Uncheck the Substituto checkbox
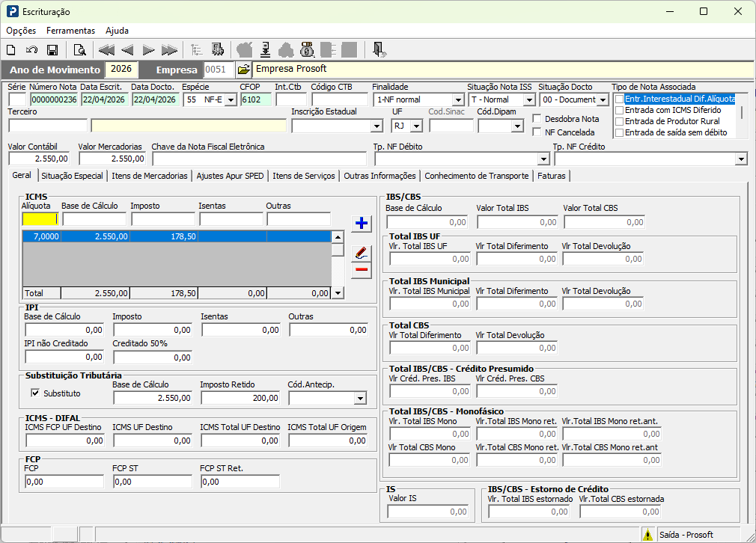 [35, 393]
